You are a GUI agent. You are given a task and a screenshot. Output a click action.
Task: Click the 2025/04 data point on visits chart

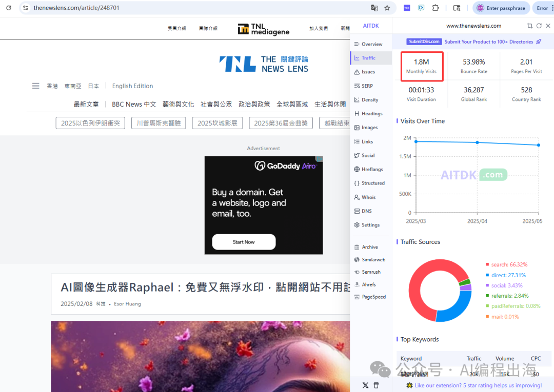(x=478, y=142)
